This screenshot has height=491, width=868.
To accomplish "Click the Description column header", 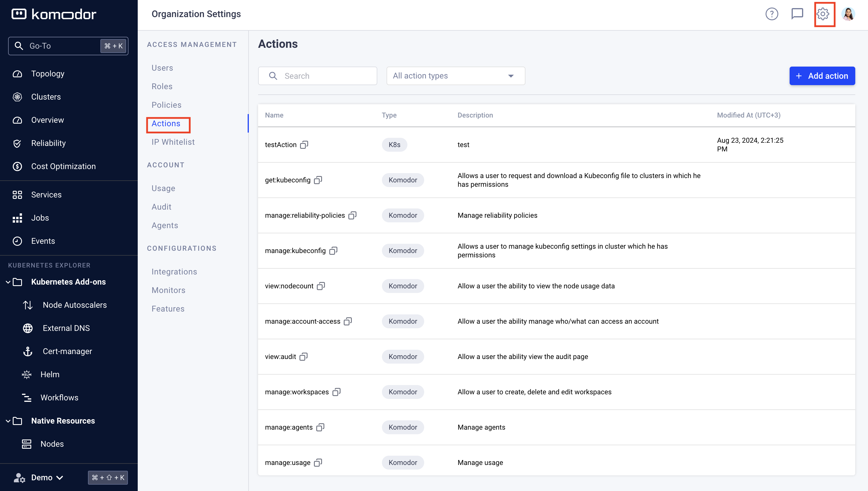I will pos(475,115).
